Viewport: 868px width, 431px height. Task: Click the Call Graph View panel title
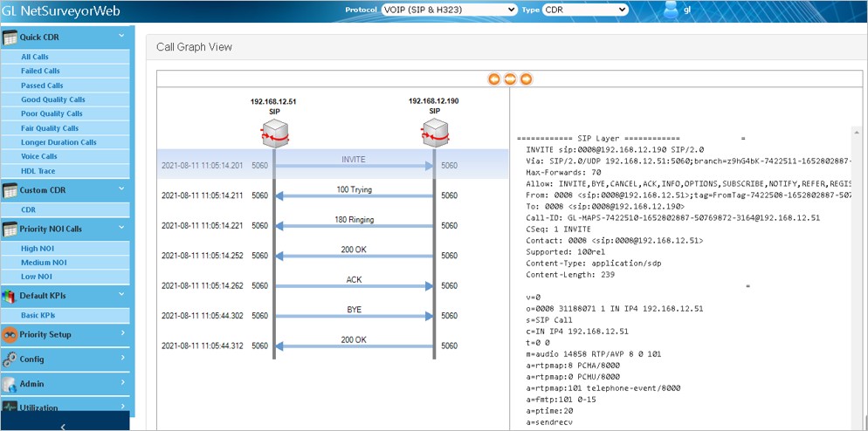point(195,47)
